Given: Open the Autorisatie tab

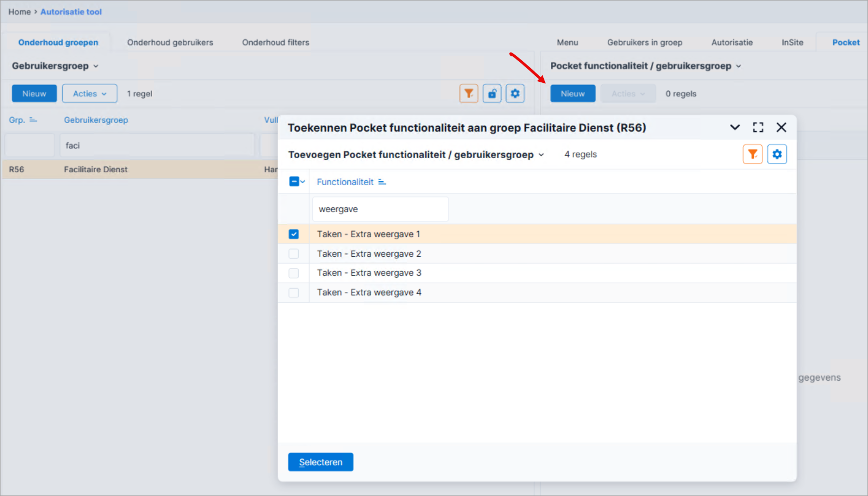Looking at the screenshot, I should click(732, 42).
